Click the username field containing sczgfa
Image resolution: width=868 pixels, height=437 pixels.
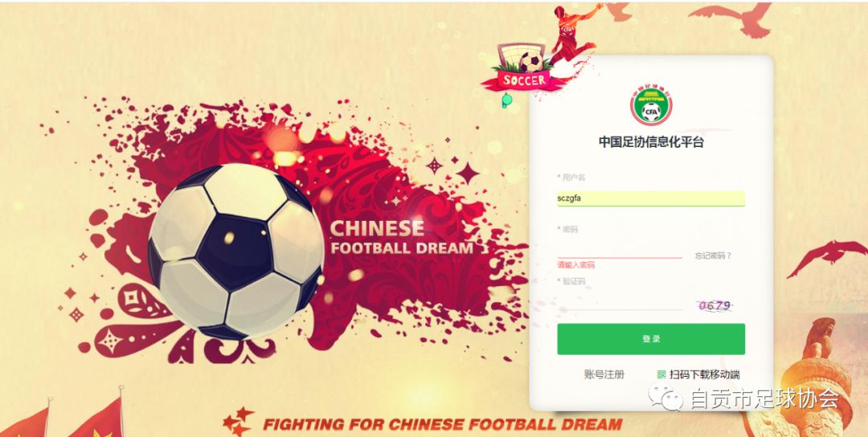(651, 198)
